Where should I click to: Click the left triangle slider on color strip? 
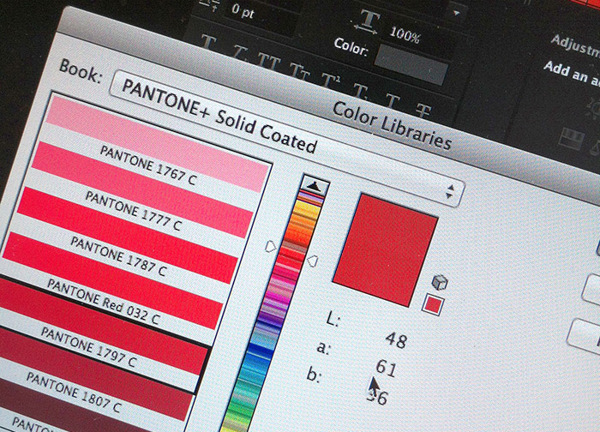point(271,246)
